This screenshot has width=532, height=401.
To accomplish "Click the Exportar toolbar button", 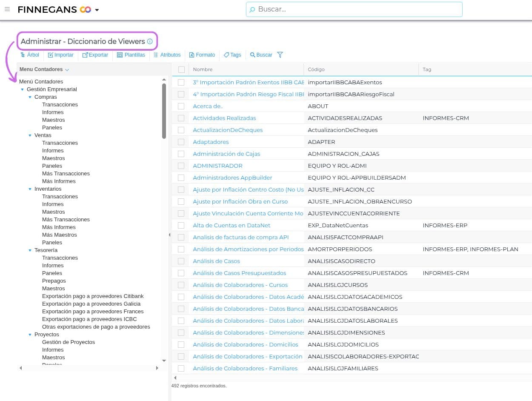I will pyautogui.click(x=95, y=55).
